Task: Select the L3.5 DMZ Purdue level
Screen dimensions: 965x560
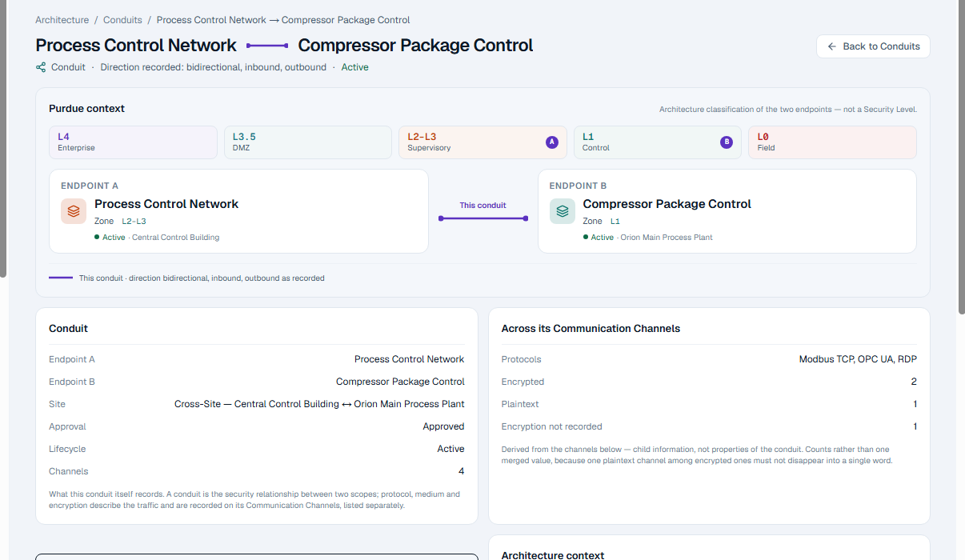Action: (x=308, y=142)
